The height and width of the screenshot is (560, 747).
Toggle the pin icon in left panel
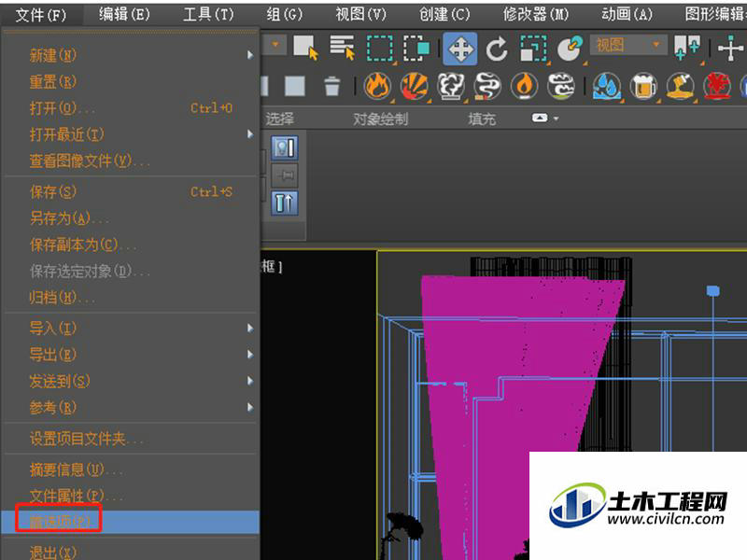pos(285,175)
